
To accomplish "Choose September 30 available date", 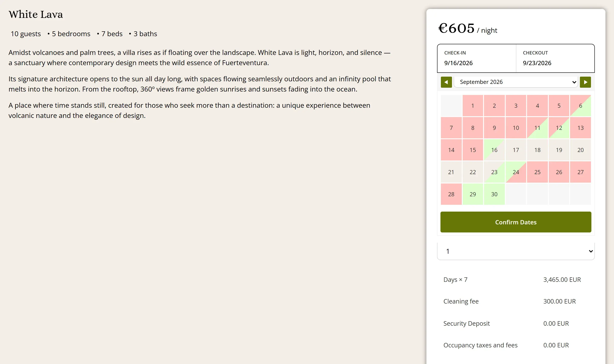I will click(494, 194).
